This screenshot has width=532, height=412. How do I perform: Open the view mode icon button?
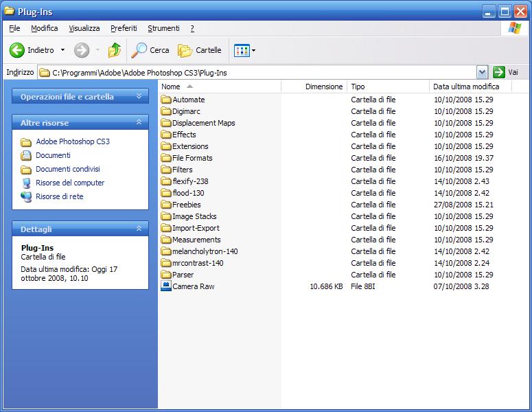tap(242, 51)
